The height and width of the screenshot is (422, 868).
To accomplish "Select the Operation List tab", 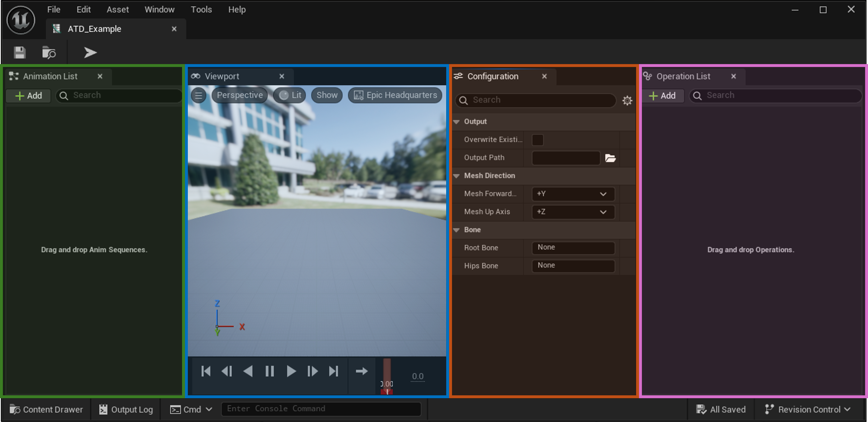I will 683,77.
